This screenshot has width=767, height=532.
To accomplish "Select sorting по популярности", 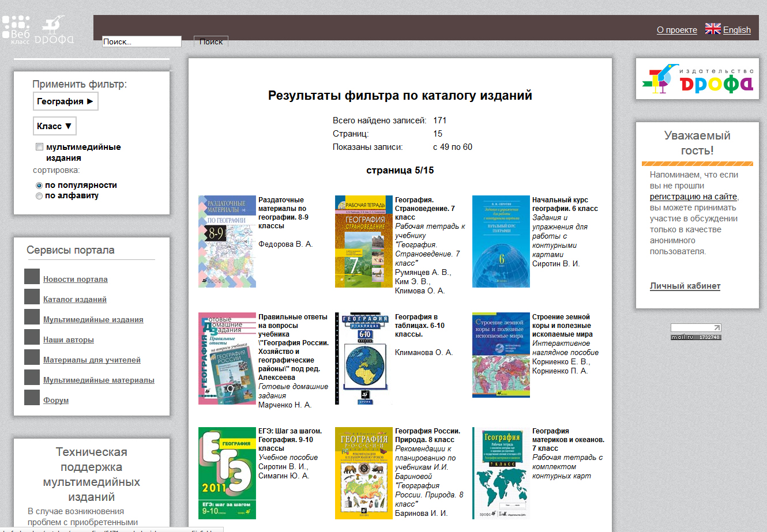I will tap(39, 186).
